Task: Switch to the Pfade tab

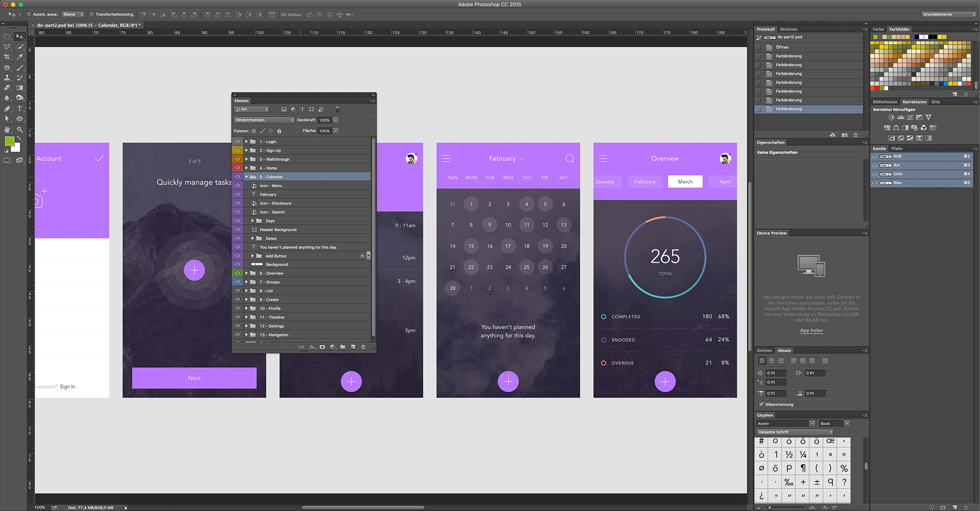Action: (x=897, y=148)
